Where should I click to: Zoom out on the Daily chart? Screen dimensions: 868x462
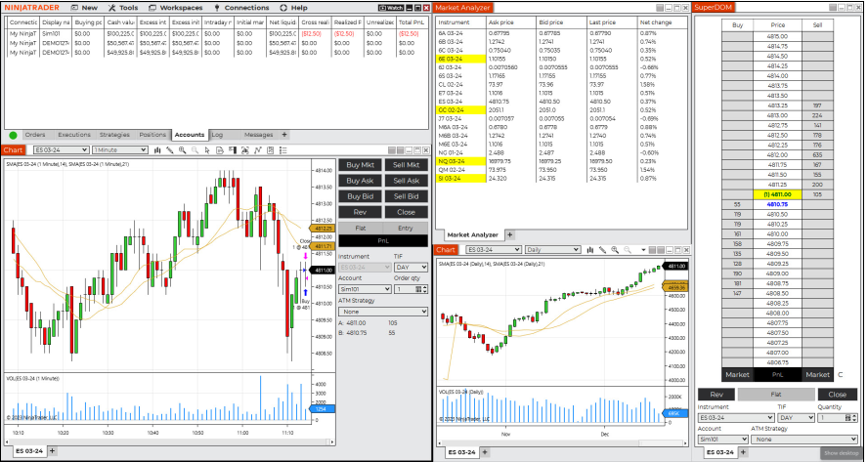coord(628,249)
